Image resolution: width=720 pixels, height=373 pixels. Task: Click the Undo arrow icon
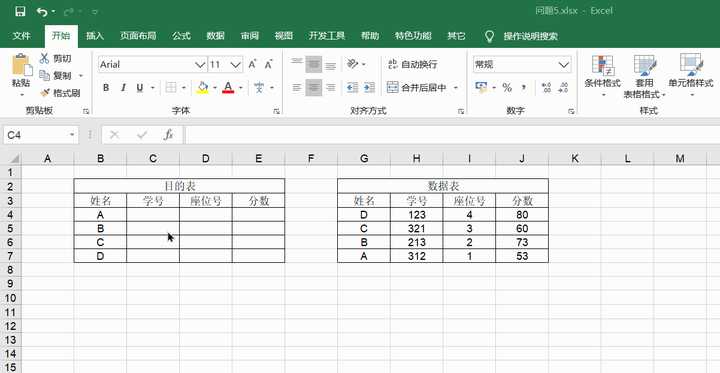42,11
